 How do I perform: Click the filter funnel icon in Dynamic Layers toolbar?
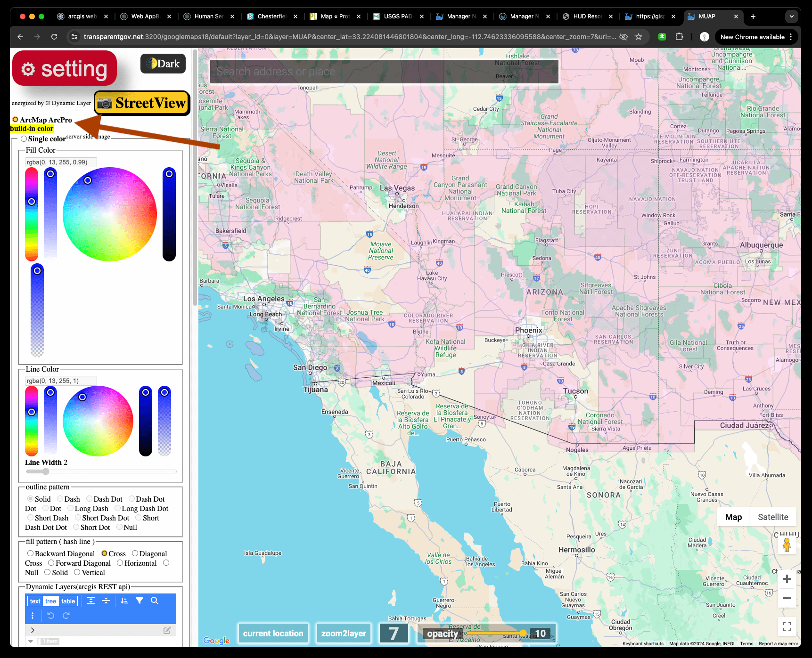click(x=139, y=601)
